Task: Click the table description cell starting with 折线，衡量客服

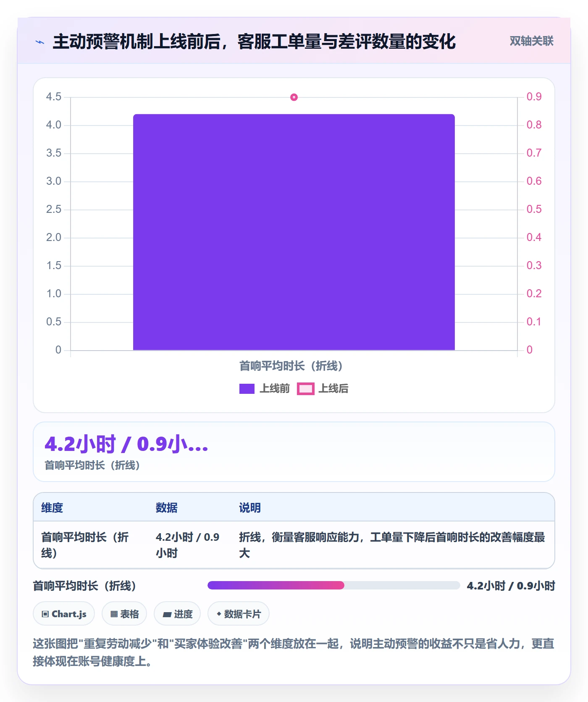Action: [x=392, y=545]
